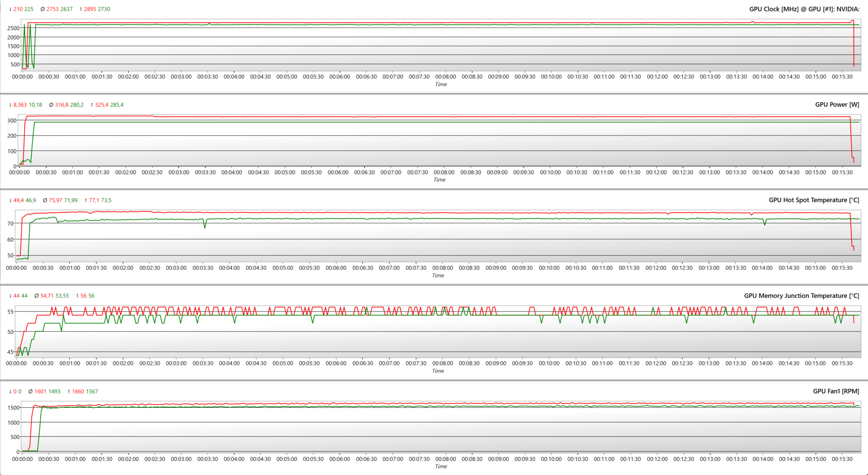Click the green maximum value 73,5 for Hot Spot
This screenshot has height=475, width=868.
click(106, 200)
